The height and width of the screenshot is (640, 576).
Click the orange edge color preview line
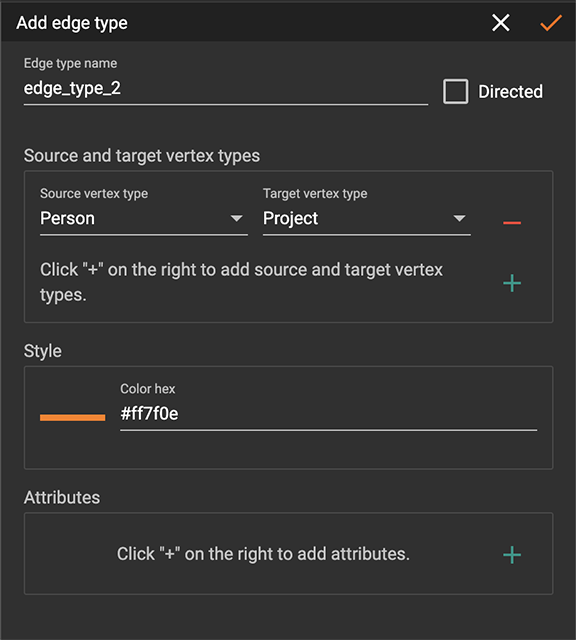[72, 417]
